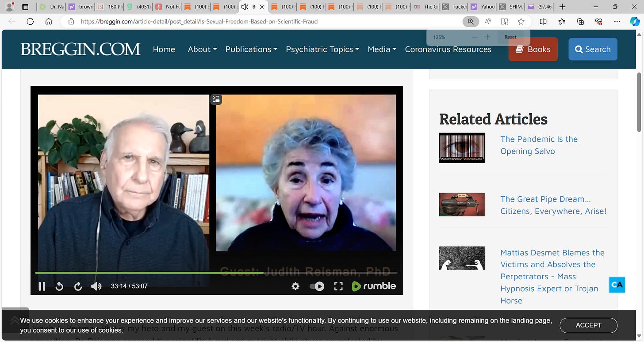Expand the Media dropdown menu
Image resolution: width=644 pixels, height=342 pixels.
382,49
